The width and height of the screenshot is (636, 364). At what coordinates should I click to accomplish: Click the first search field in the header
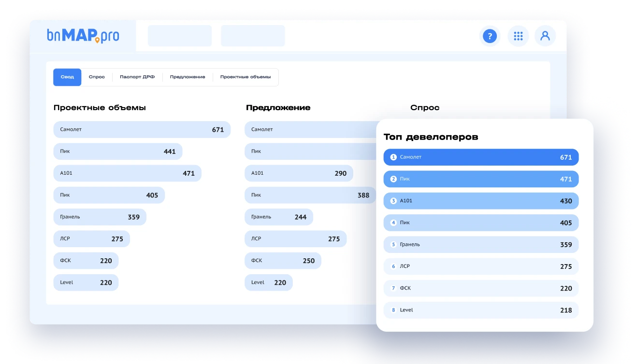[x=179, y=36]
